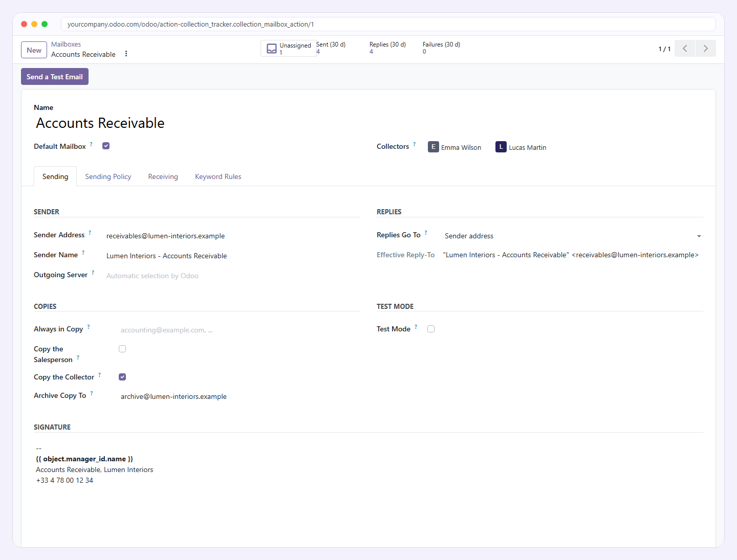Image resolution: width=737 pixels, height=560 pixels.
Task: Click the Archive Copy To input field
Action: point(240,396)
